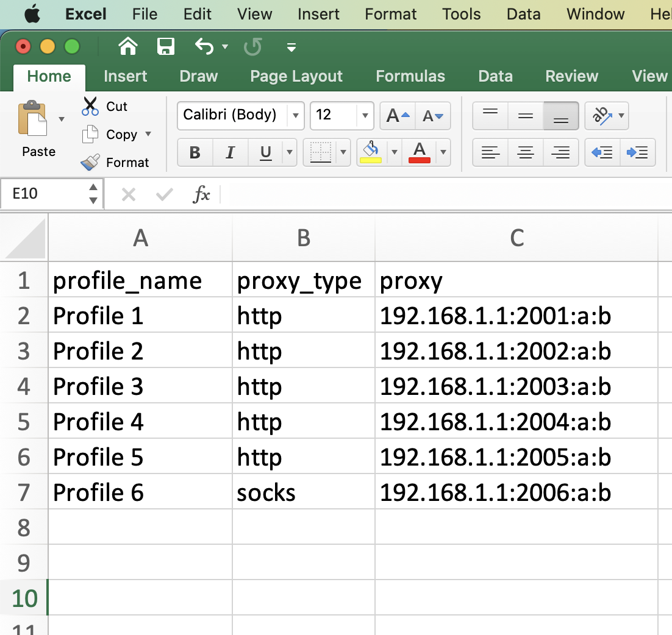The height and width of the screenshot is (635, 672).
Task: Activate the Format painter brush
Action: tap(90, 162)
